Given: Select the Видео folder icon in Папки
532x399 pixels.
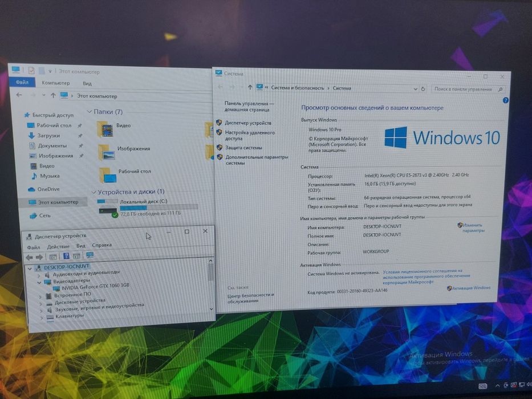Looking at the screenshot, I should [105, 129].
